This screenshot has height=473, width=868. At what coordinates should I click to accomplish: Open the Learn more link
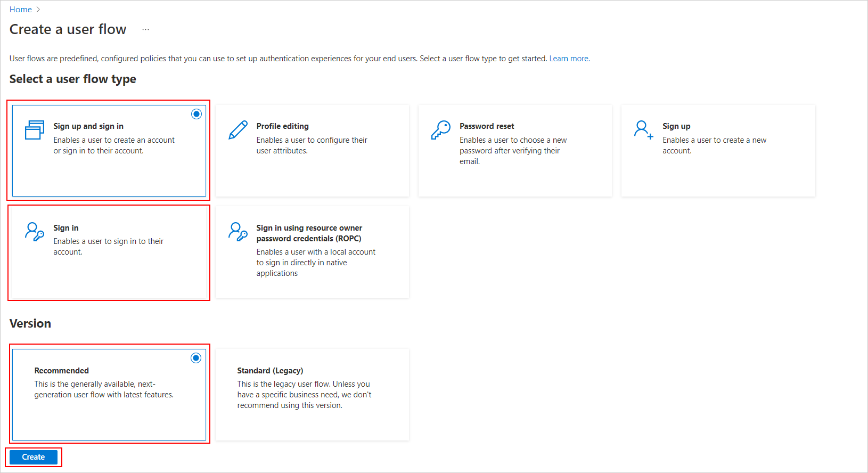tap(569, 58)
